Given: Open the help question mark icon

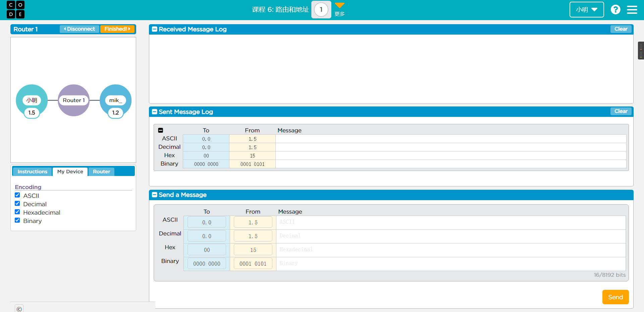Looking at the screenshot, I should [x=615, y=9].
